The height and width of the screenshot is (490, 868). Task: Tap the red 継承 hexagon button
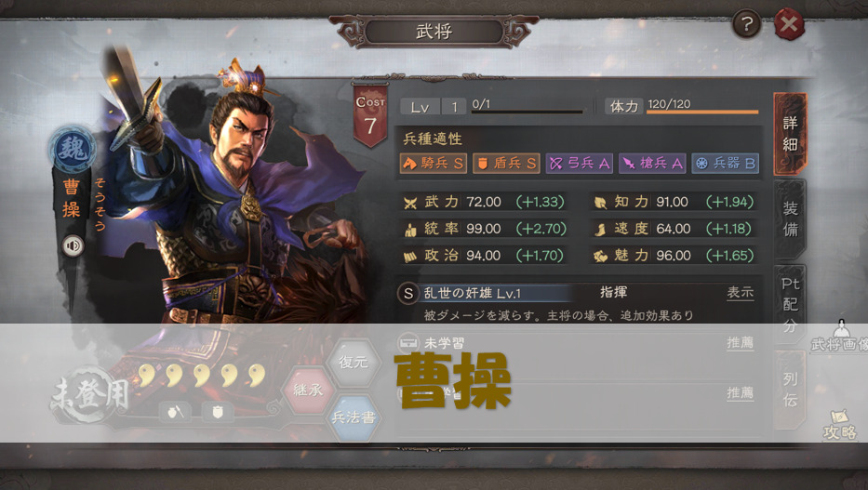[x=308, y=390]
